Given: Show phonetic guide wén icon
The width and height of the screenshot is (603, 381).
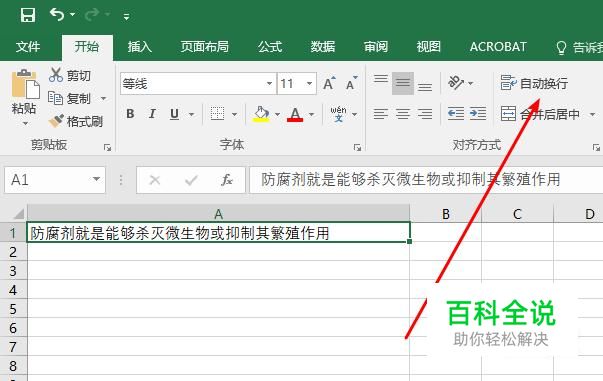Looking at the screenshot, I should pyautogui.click(x=338, y=114).
